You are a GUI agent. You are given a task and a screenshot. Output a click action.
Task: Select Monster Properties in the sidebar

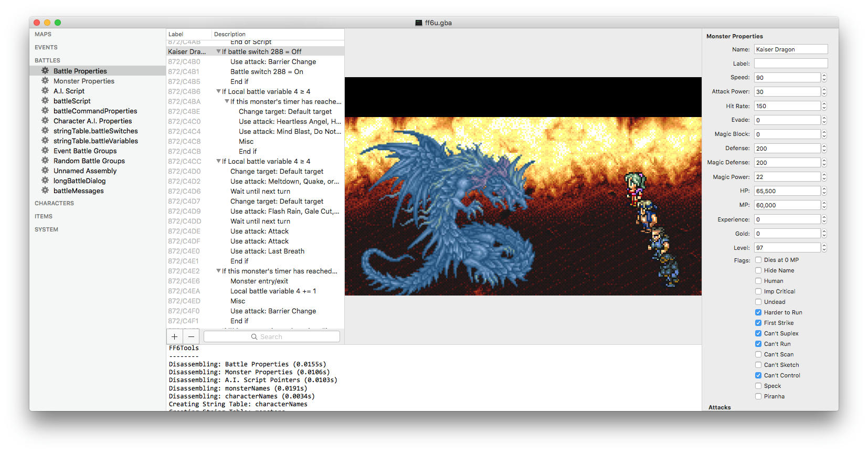point(98,81)
